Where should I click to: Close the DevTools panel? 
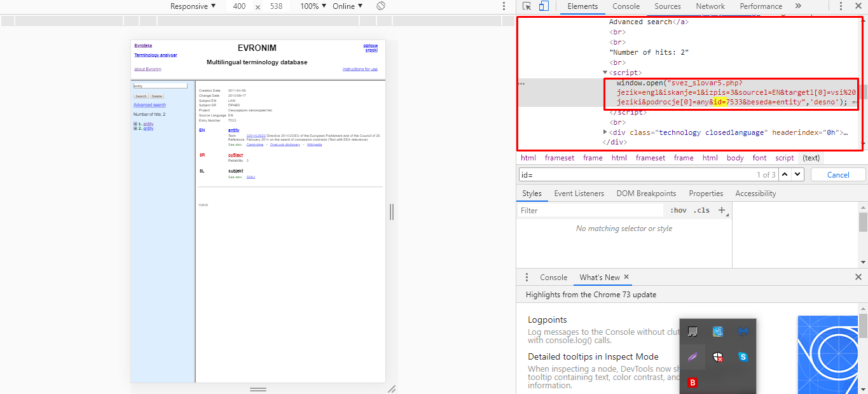[858, 6]
